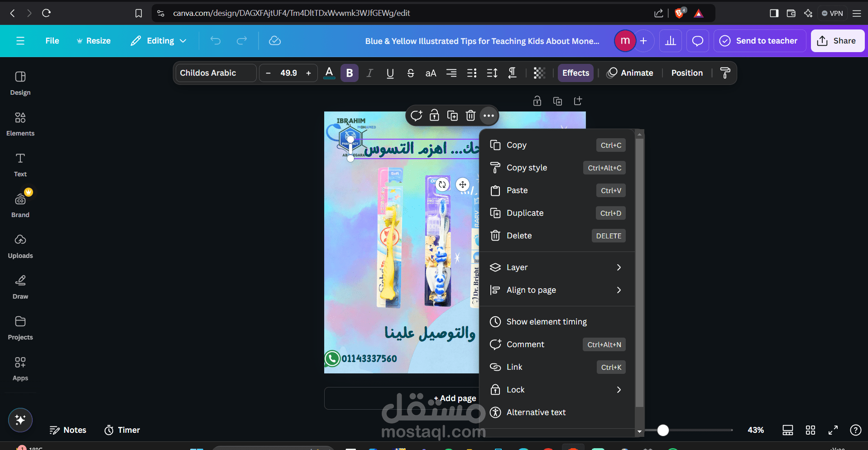Add a collaborator with plus button
Screen dimensions: 868x450
(643, 41)
